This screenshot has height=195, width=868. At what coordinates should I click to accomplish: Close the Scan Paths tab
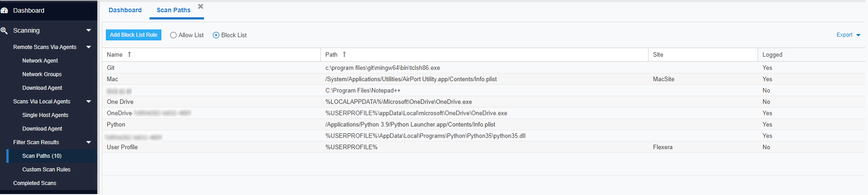click(200, 6)
